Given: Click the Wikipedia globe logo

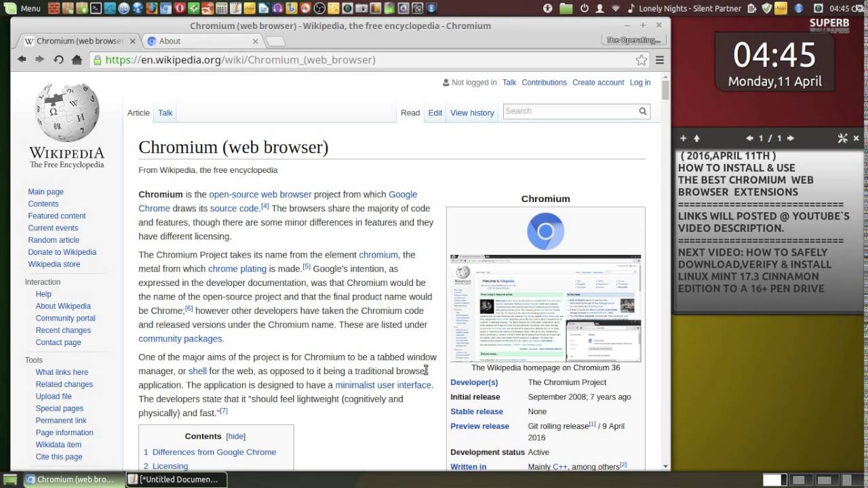Looking at the screenshot, I should tap(66, 113).
